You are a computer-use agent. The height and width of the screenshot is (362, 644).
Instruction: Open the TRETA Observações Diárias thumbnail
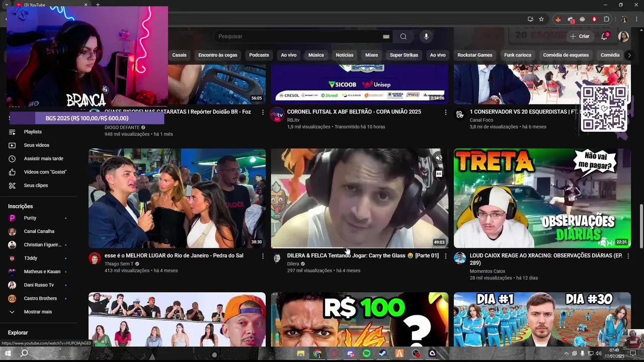542,198
